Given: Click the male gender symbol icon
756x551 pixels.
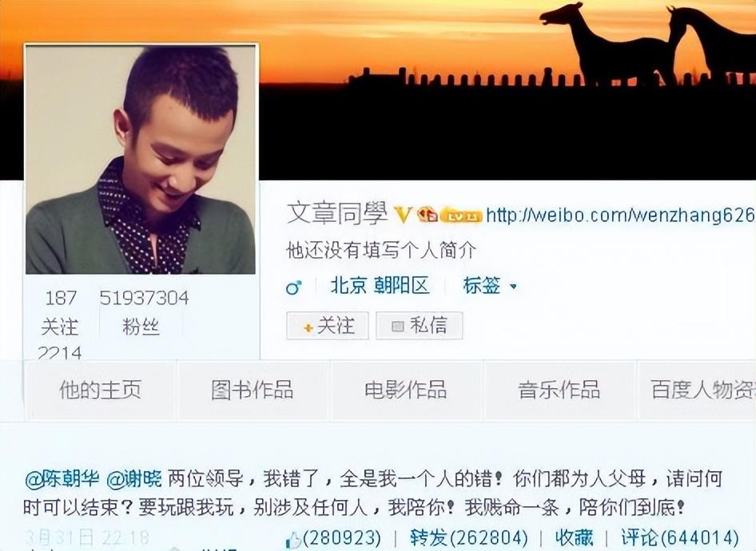Looking at the screenshot, I should point(293,287).
